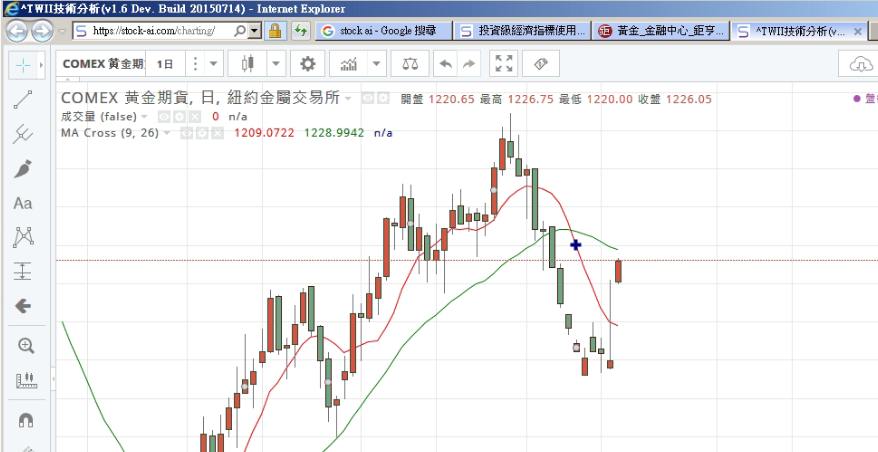
Task: Open the interval options three-dot menu
Action: (195, 64)
